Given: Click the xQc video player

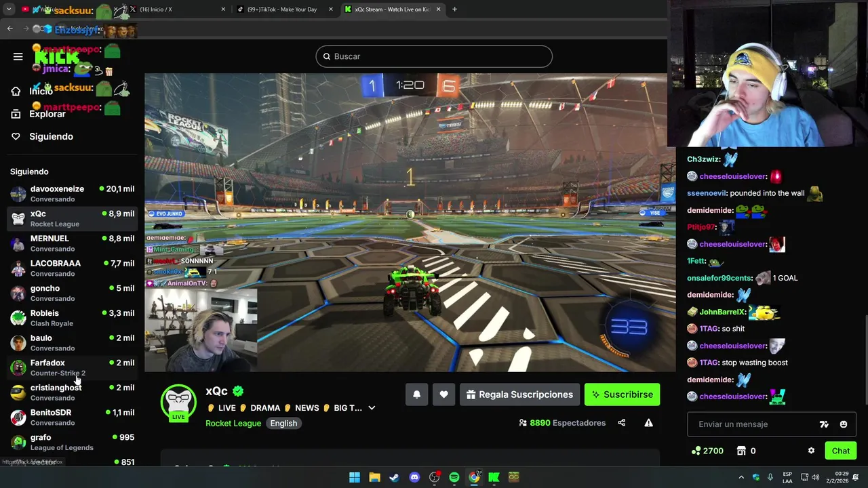Looking at the screenshot, I should (410, 222).
